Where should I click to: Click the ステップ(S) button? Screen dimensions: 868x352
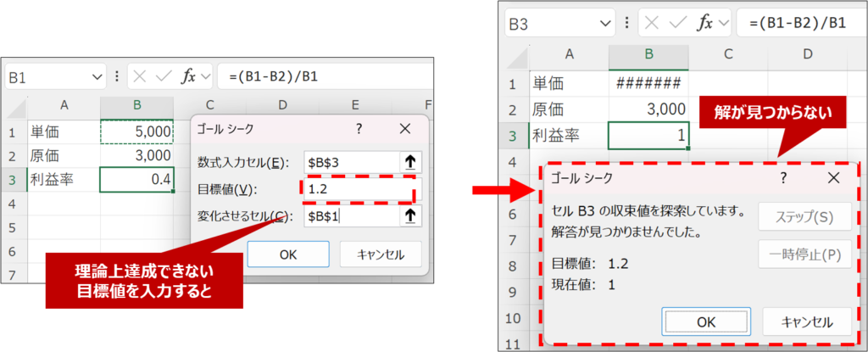(805, 216)
